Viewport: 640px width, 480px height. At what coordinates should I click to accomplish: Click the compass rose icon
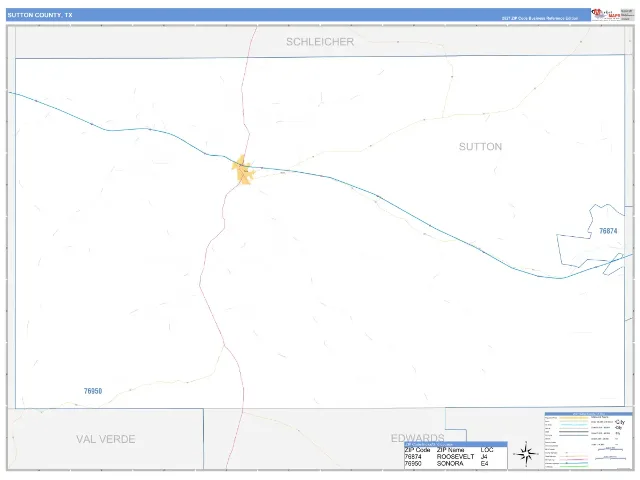pos(526,453)
